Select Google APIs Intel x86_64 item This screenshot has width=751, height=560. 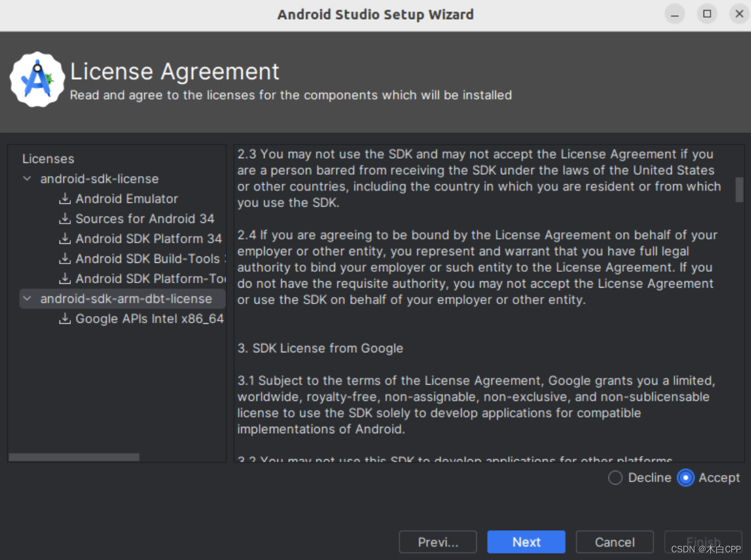[x=149, y=319]
